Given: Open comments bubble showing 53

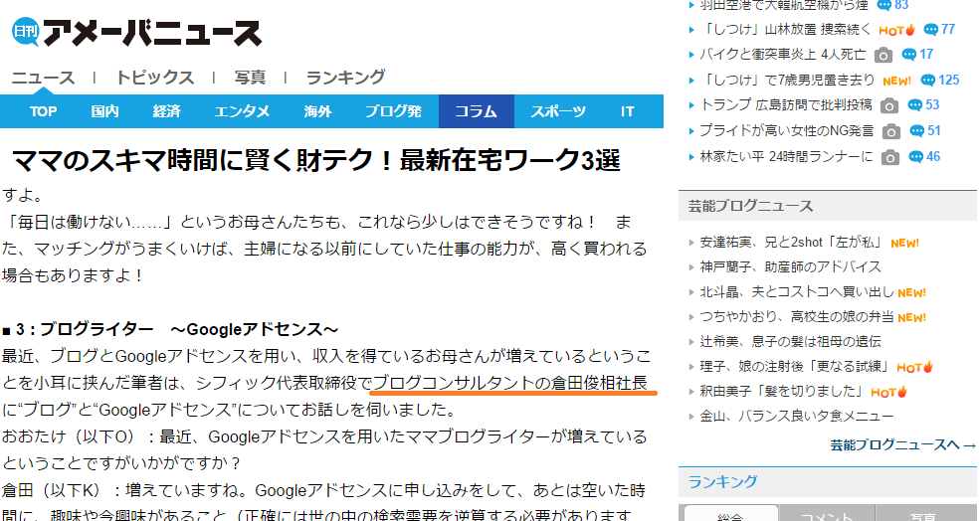Looking at the screenshot, I should pyautogui.click(x=923, y=105).
